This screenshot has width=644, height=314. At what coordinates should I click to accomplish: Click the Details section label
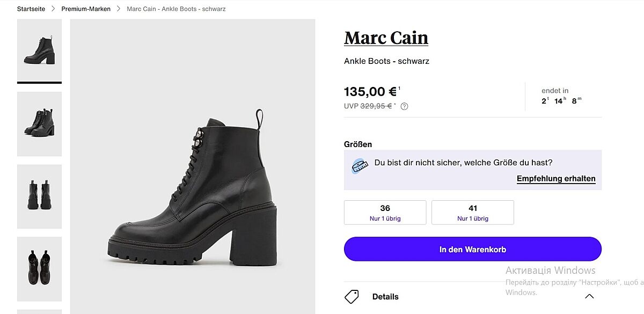click(385, 296)
